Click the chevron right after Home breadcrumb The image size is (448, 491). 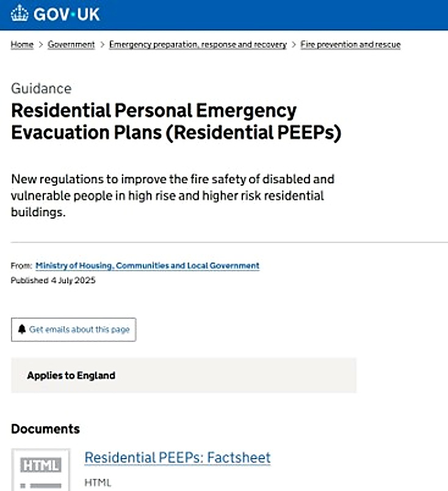[x=41, y=45]
